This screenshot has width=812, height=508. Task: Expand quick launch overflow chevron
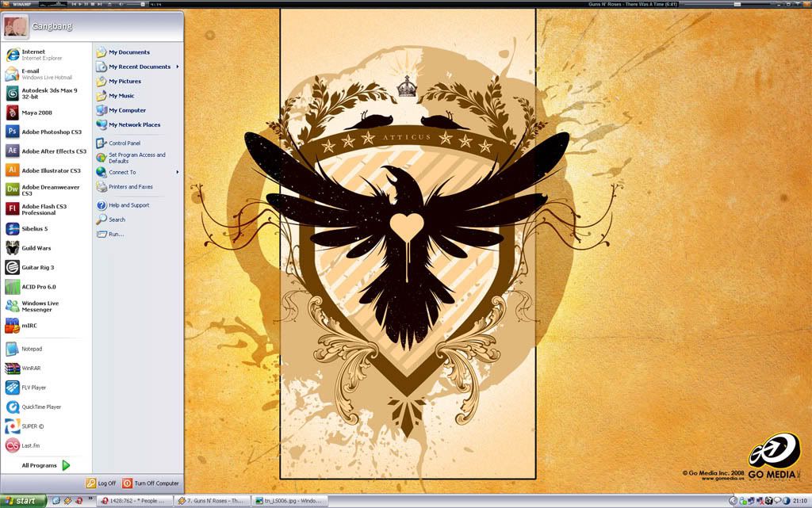[x=90, y=499]
